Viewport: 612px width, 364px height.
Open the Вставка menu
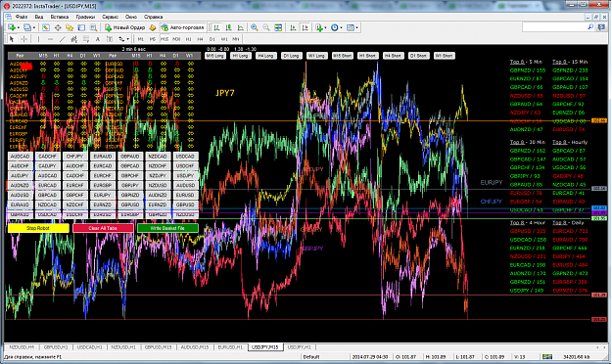[60, 17]
